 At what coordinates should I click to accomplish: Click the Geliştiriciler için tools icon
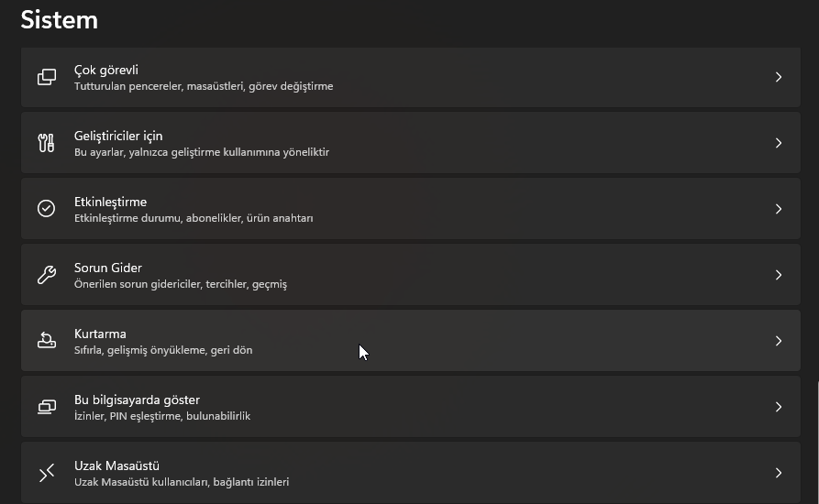47,143
